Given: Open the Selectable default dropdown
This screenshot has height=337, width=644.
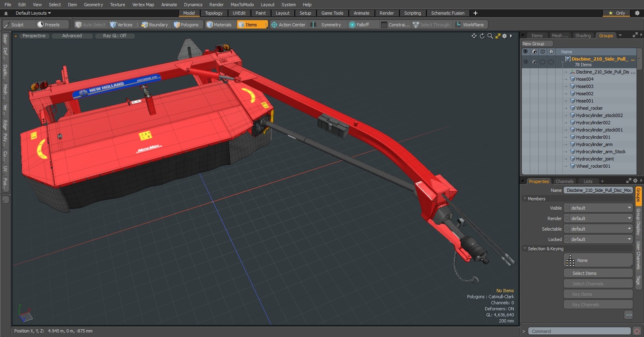Looking at the screenshot, I should [x=598, y=229].
